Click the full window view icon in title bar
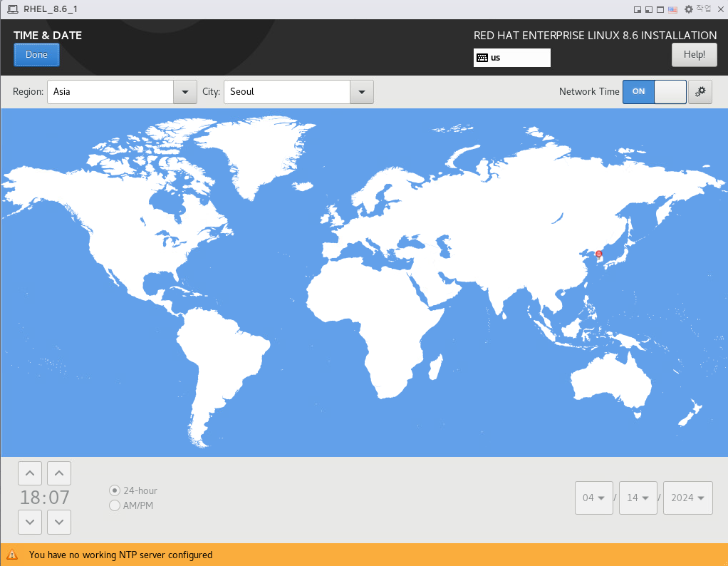 (660, 10)
